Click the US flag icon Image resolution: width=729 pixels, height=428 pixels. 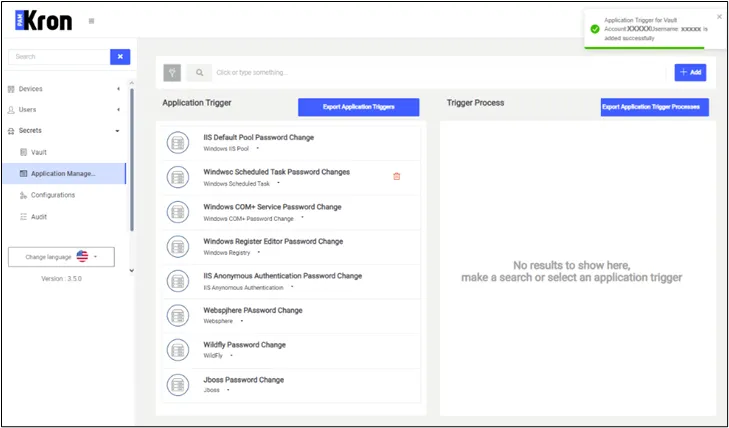click(82, 257)
